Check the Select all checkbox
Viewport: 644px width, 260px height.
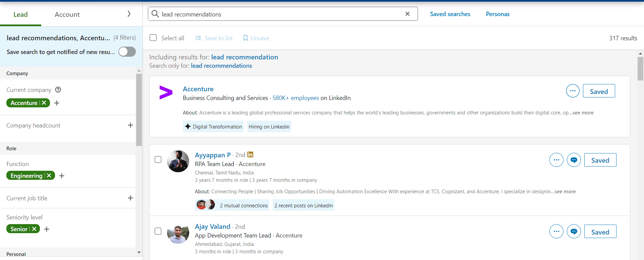click(x=153, y=38)
